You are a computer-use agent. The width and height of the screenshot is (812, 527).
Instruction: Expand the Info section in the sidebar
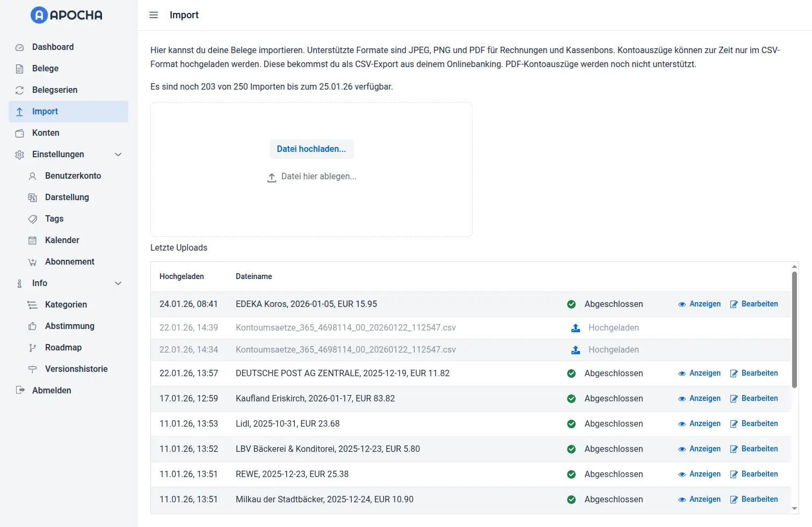coord(118,283)
